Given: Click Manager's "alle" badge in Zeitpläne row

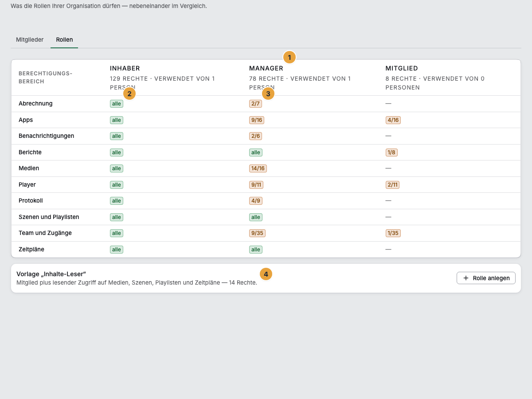Looking at the screenshot, I should [256, 250].
